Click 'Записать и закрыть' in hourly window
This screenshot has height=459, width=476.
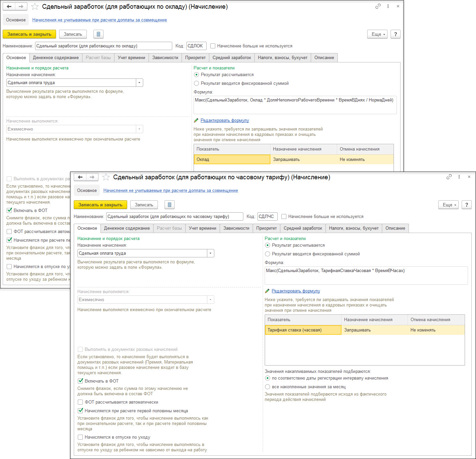point(100,205)
